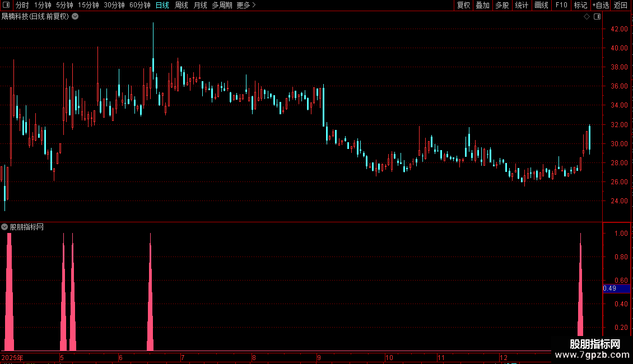
Task: Select the 日线 daily chart tab
Action: tap(162, 5)
